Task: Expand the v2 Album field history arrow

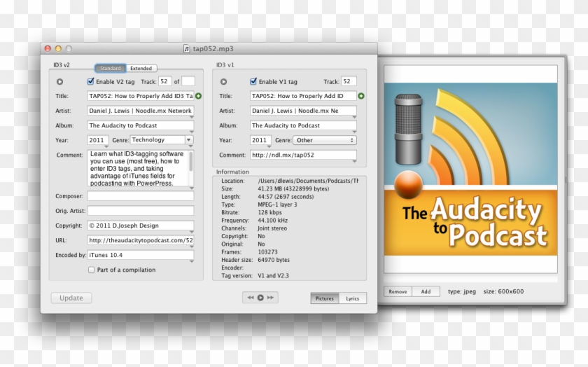Action: tap(192, 132)
